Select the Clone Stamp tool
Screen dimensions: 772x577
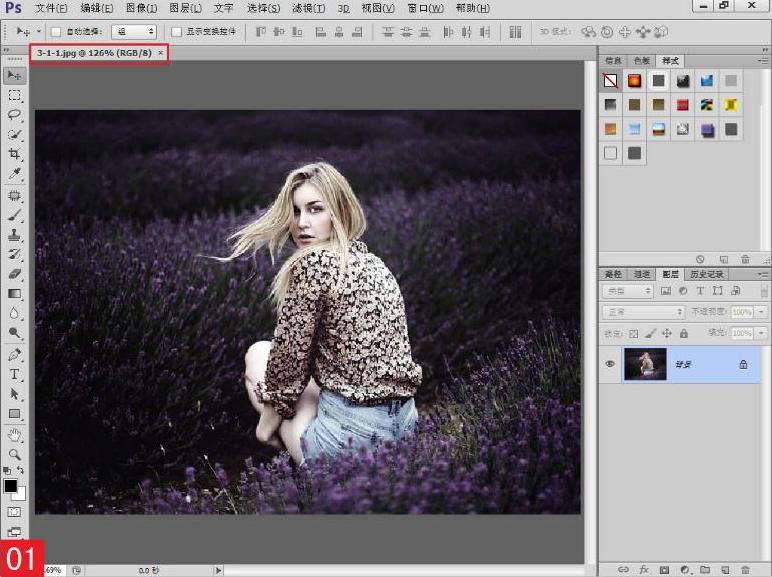coord(14,235)
